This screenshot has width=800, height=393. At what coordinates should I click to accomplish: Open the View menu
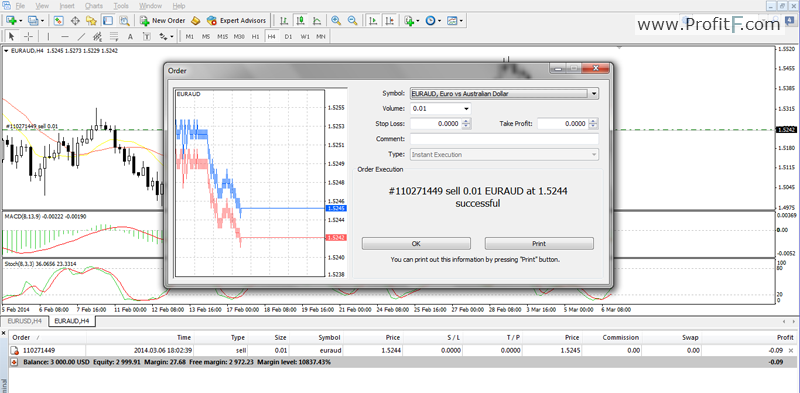[42, 6]
